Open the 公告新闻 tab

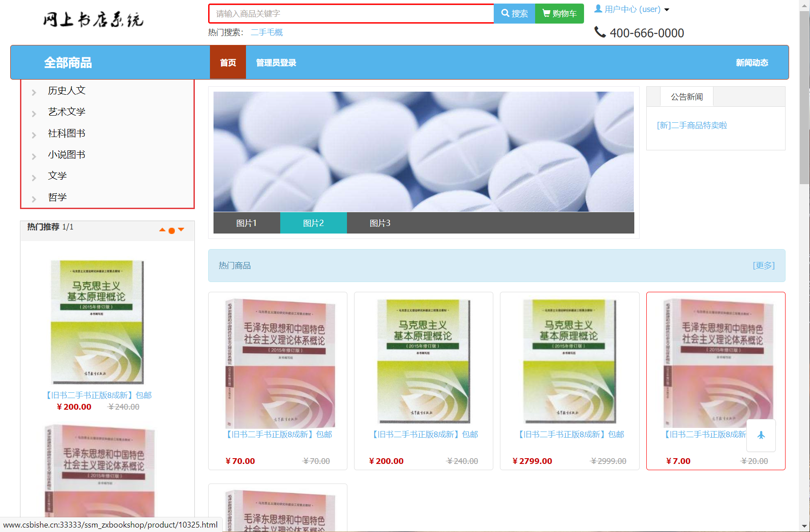point(686,97)
